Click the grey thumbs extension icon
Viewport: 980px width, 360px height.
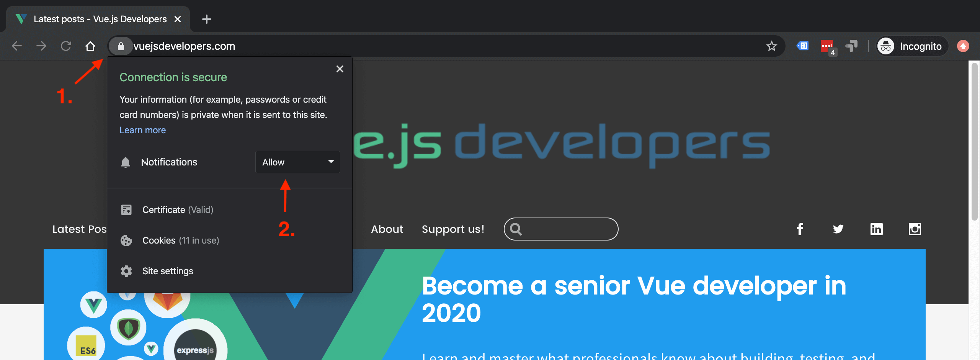pos(851,46)
